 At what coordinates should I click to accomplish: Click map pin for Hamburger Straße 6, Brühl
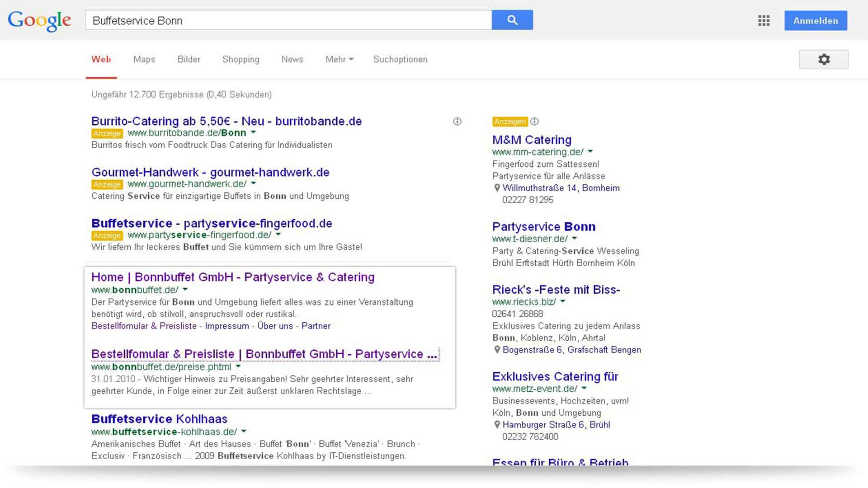point(497,425)
